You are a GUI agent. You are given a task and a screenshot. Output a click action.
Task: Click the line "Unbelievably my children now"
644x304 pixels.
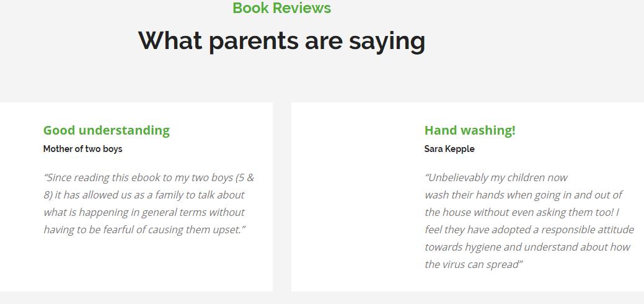point(496,177)
